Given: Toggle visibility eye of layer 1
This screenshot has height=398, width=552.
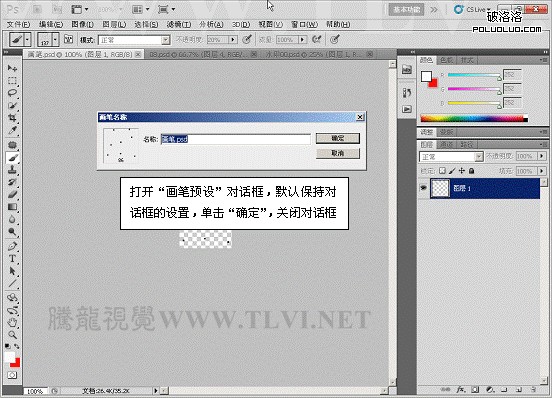Looking at the screenshot, I should (x=423, y=188).
